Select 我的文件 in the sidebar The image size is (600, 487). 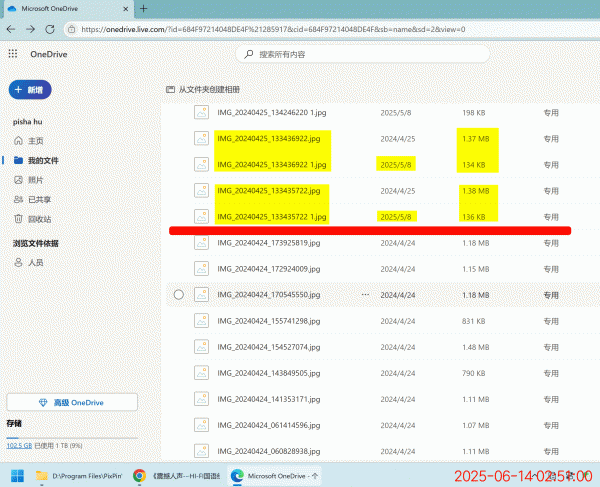43,160
